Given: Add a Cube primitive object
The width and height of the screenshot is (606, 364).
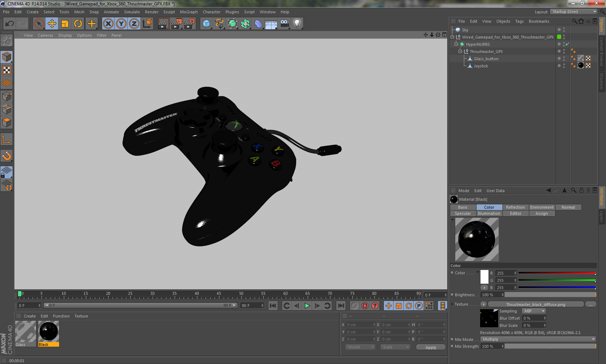Looking at the screenshot, I should pos(206,24).
